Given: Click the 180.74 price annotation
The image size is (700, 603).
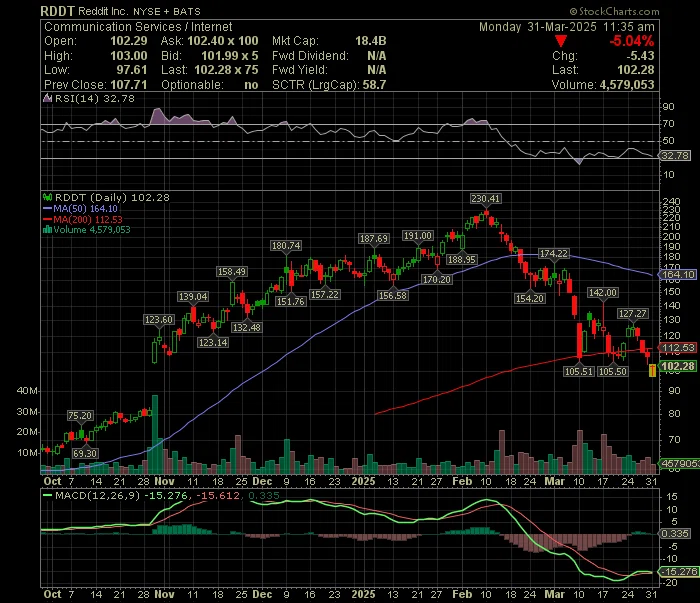Looking at the screenshot, I should [x=286, y=245].
